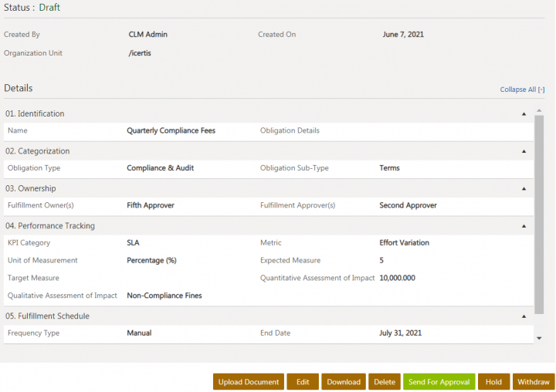Download the obligation record
The width and height of the screenshot is (556, 392).
[344, 382]
